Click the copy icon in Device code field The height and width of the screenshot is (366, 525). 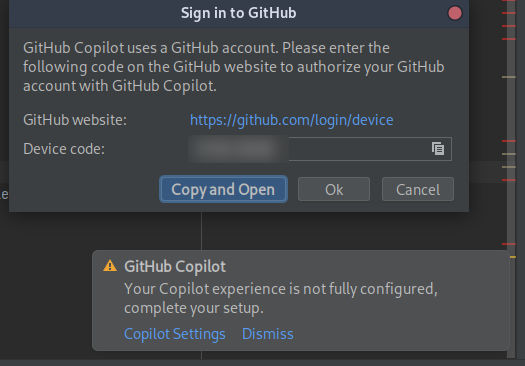pyautogui.click(x=438, y=149)
